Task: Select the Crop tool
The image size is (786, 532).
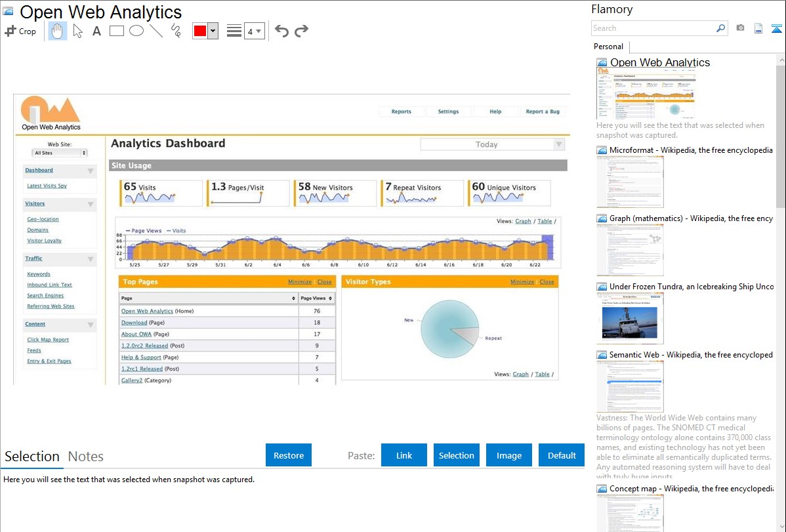Action: (20, 31)
